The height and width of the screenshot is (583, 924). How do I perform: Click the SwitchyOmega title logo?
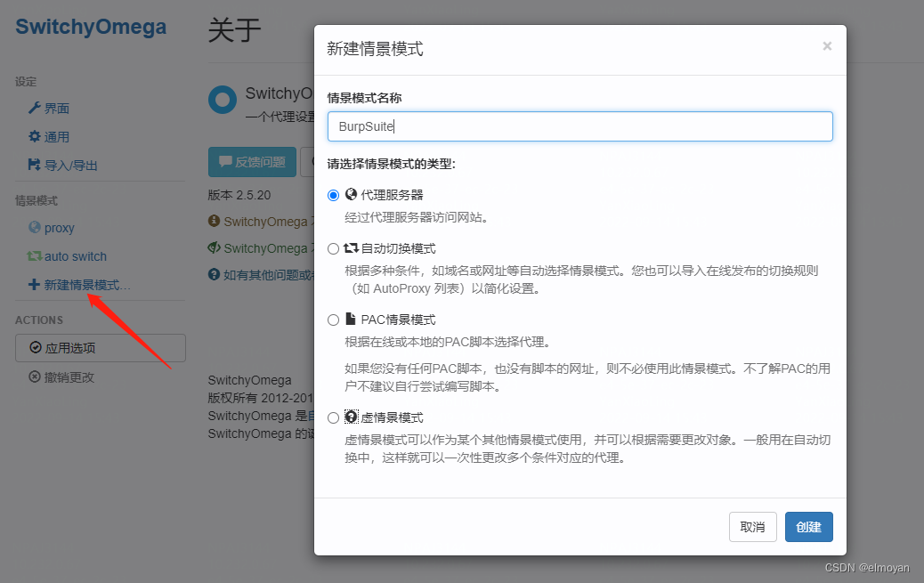[91, 27]
